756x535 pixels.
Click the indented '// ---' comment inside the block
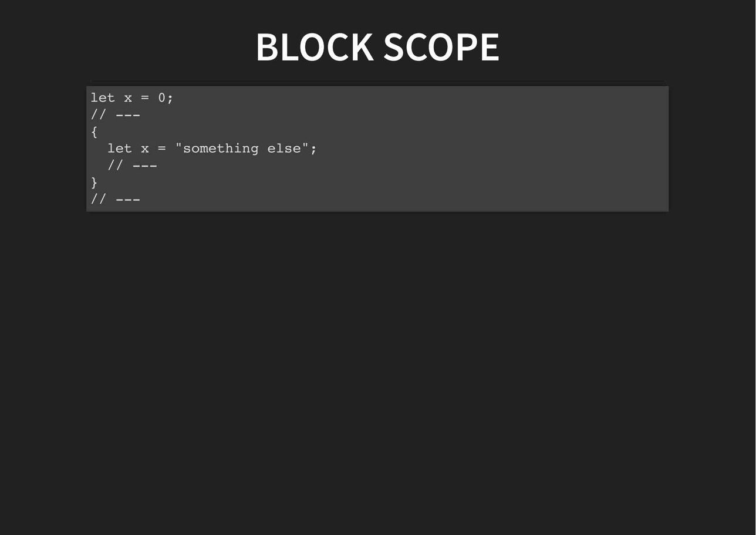click(x=133, y=166)
